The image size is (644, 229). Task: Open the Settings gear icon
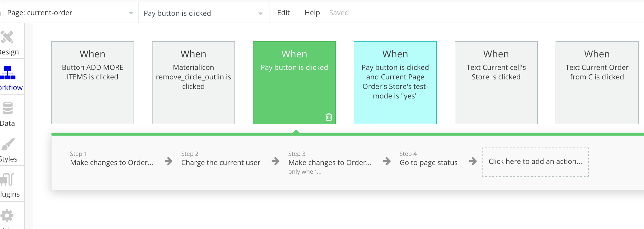pyautogui.click(x=7, y=216)
